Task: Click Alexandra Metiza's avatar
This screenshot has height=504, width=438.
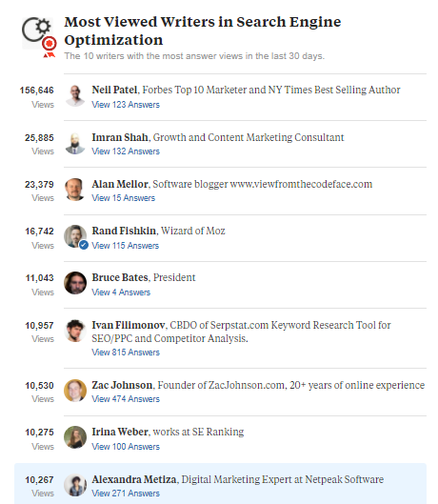Action: (x=75, y=485)
